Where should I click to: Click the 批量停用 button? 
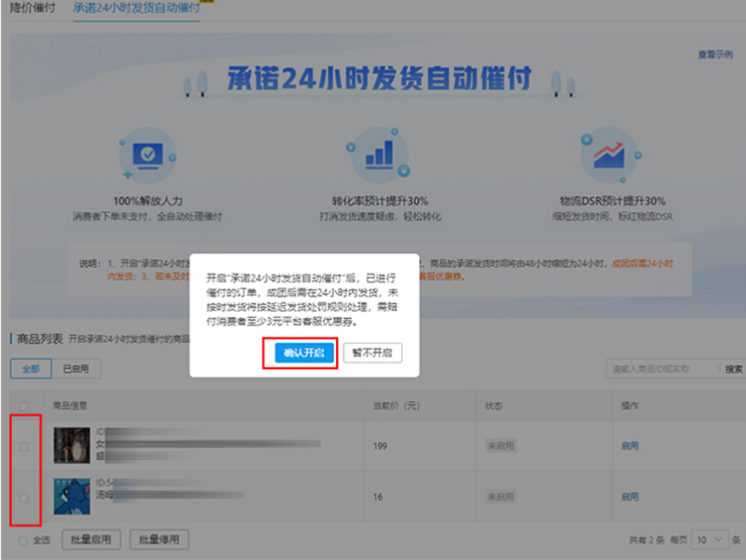click(x=159, y=539)
